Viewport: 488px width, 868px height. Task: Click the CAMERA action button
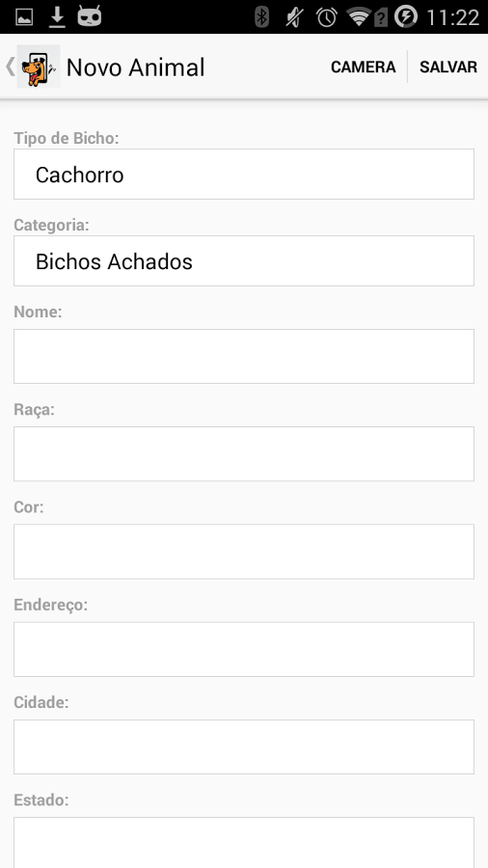[363, 67]
